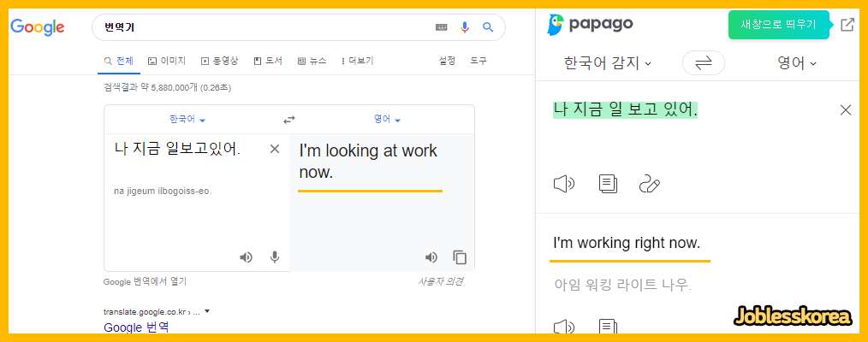Play Papago source text audio
Screen dimensions: 868x342
coord(564,184)
